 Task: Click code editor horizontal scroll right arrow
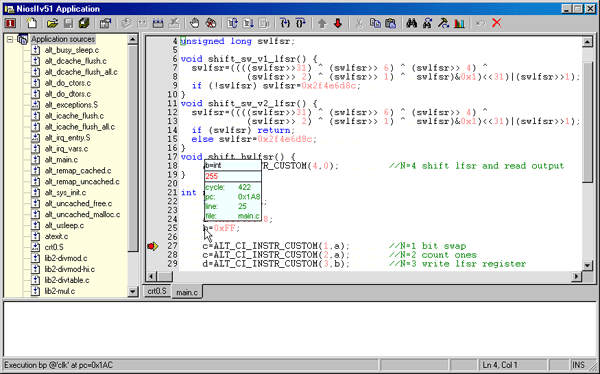tap(577, 276)
